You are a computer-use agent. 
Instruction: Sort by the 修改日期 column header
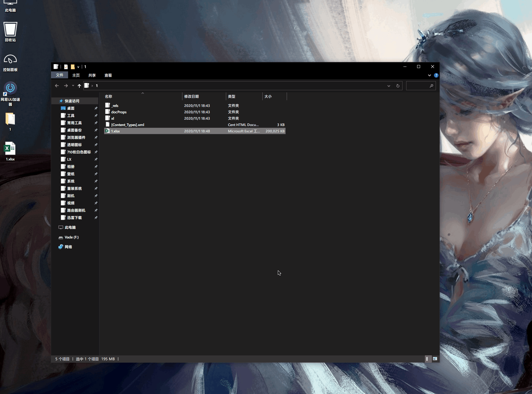tap(204, 96)
